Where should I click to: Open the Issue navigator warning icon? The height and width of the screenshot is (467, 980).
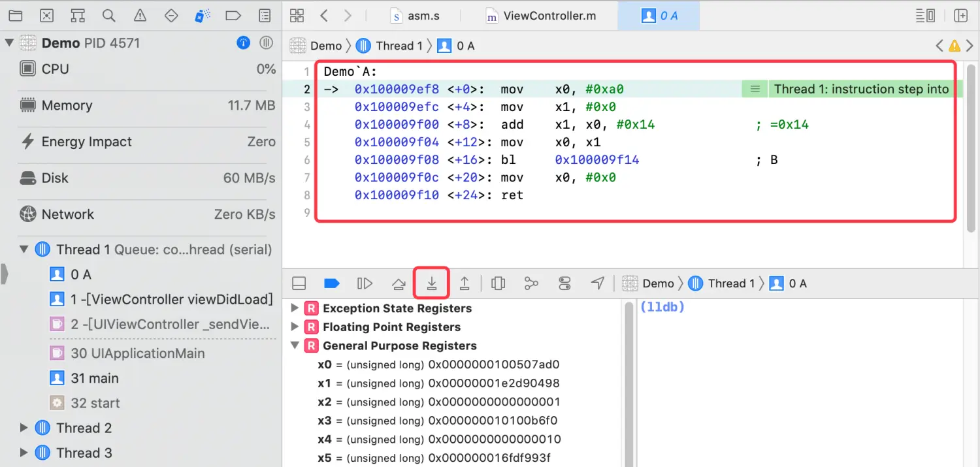tap(140, 16)
